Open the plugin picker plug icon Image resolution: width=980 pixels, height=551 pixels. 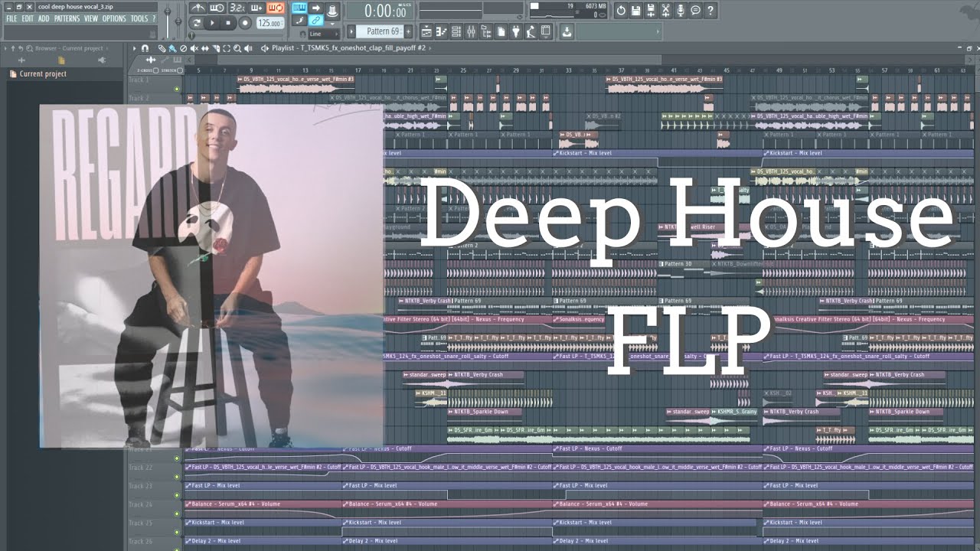tap(516, 31)
